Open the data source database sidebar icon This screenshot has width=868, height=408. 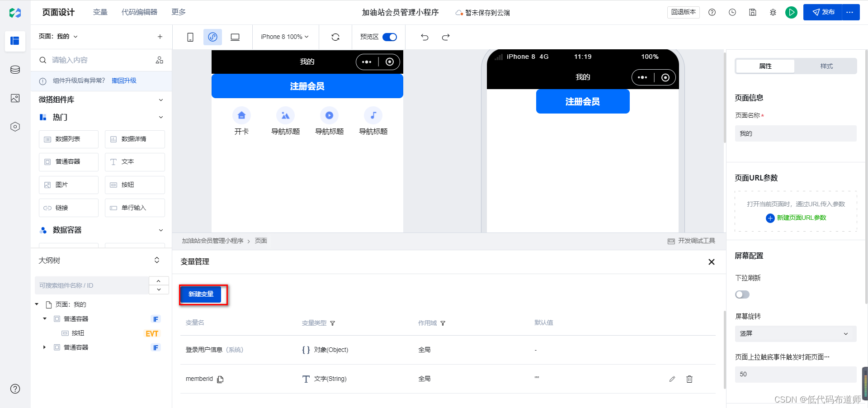15,70
